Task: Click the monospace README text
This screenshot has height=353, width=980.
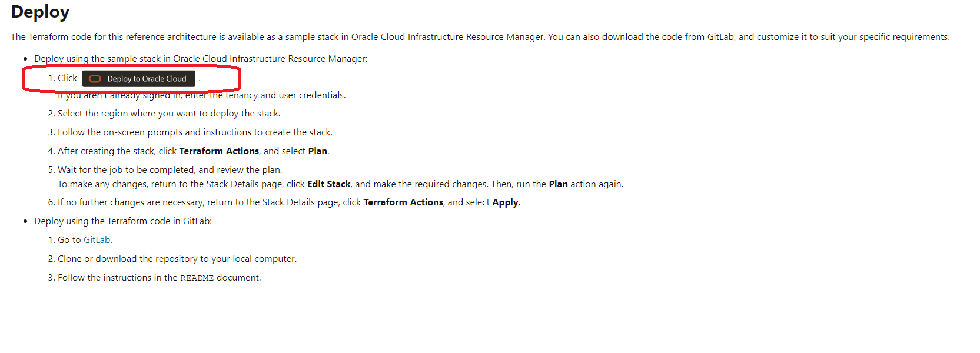Action: 197,278
